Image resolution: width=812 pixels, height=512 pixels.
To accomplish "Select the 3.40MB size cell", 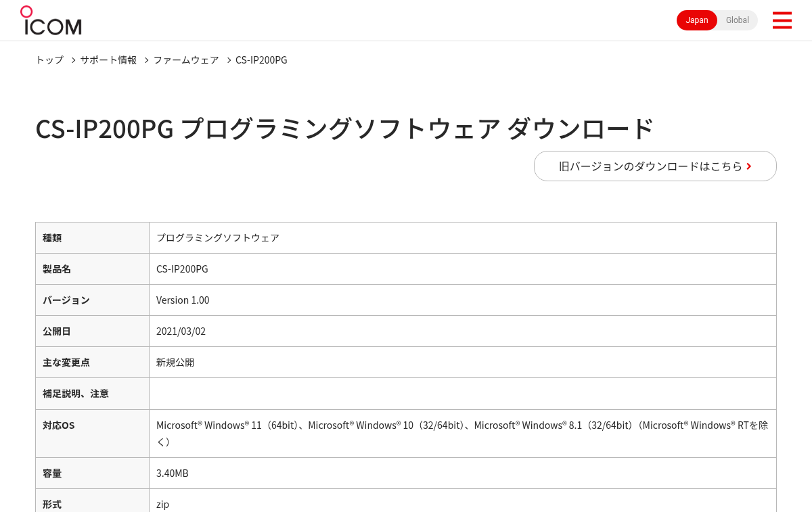I will click(463, 473).
